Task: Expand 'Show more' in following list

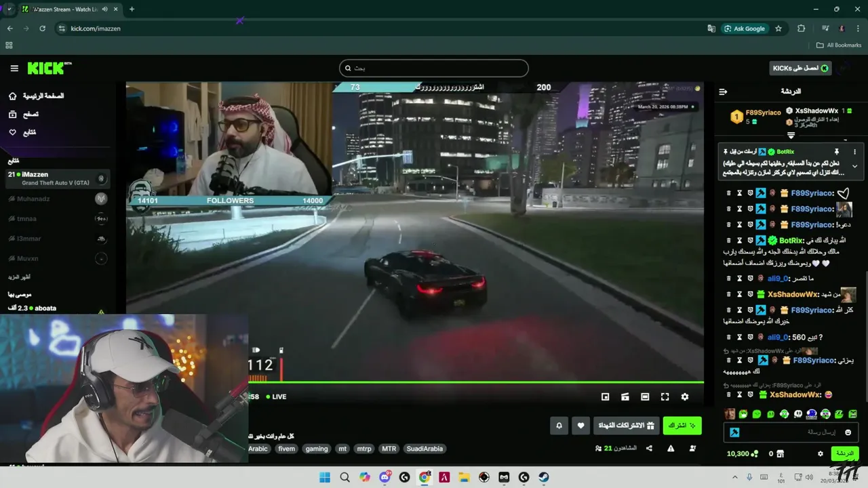Action: 19,277
